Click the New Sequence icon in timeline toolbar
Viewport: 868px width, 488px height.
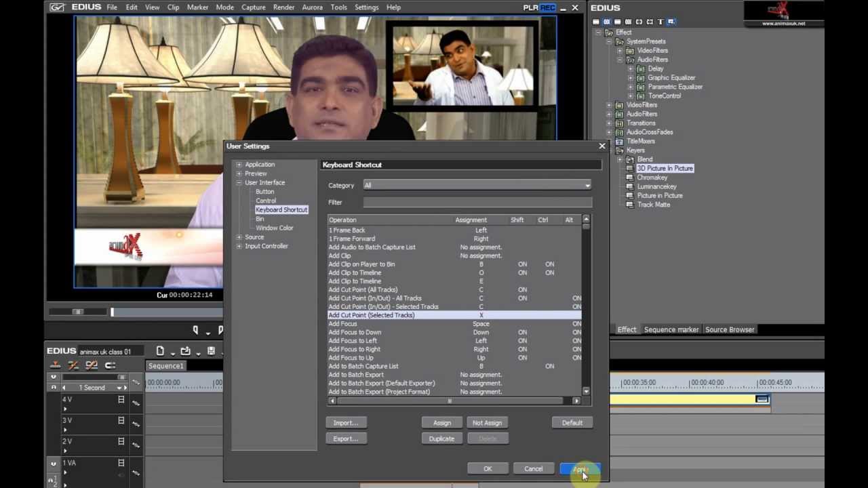[160, 351]
